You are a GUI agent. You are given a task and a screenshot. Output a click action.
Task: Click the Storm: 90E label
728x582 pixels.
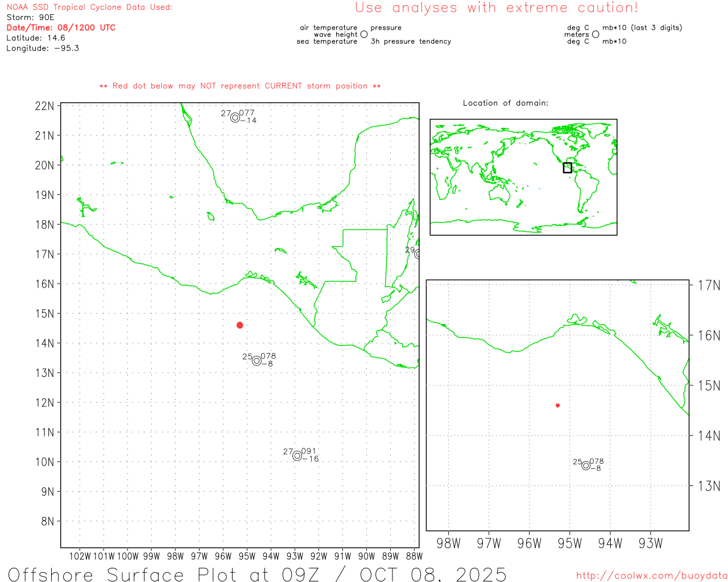click(x=30, y=18)
